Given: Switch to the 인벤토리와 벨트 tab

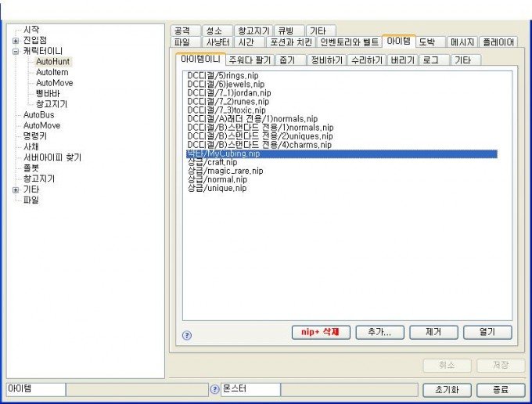Looking at the screenshot, I should pyautogui.click(x=349, y=42).
